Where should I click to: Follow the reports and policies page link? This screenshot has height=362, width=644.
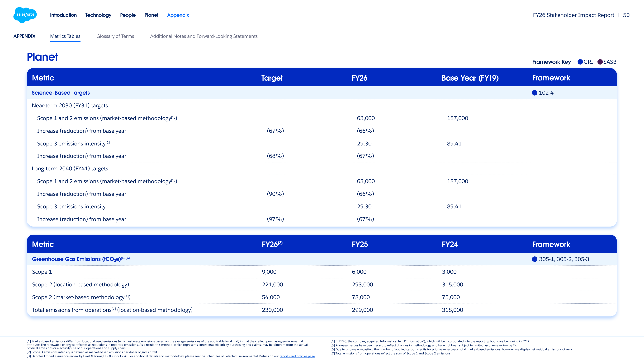pyautogui.click(x=297, y=356)
